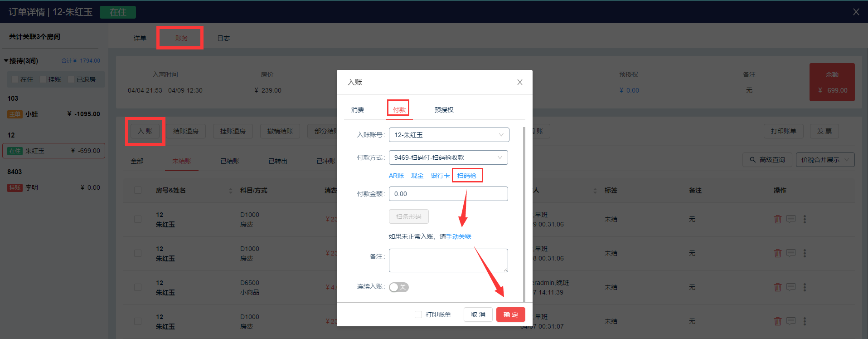Collapse the 接待(3间) group

click(x=6, y=60)
